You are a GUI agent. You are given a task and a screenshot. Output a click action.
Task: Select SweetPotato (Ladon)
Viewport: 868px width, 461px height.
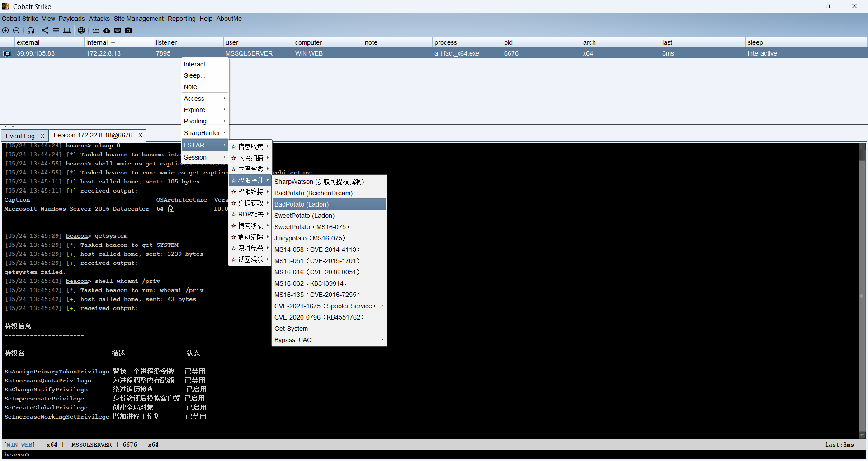click(329, 216)
